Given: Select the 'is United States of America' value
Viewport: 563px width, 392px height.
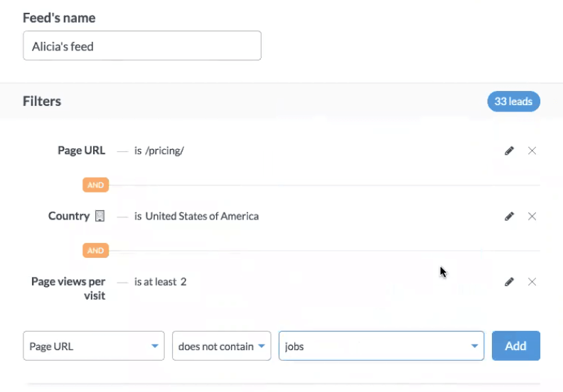Looking at the screenshot, I should [x=196, y=216].
